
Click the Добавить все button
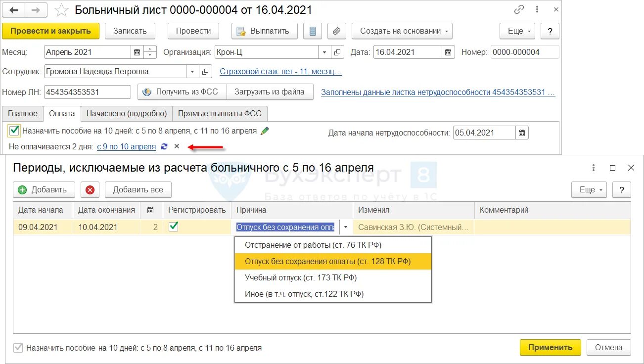tap(138, 190)
